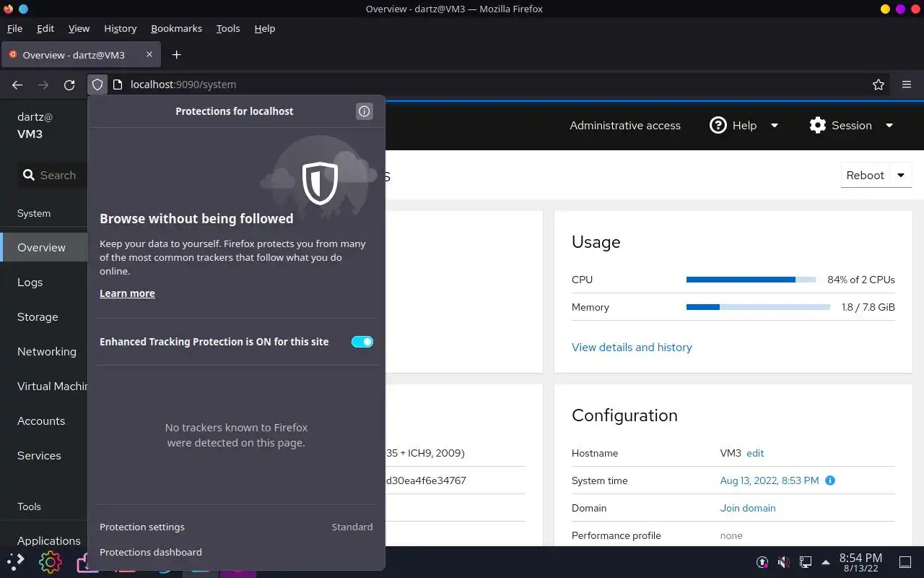Click the system time Aug 13, 2022 link
The image size is (924, 578).
[770, 480]
